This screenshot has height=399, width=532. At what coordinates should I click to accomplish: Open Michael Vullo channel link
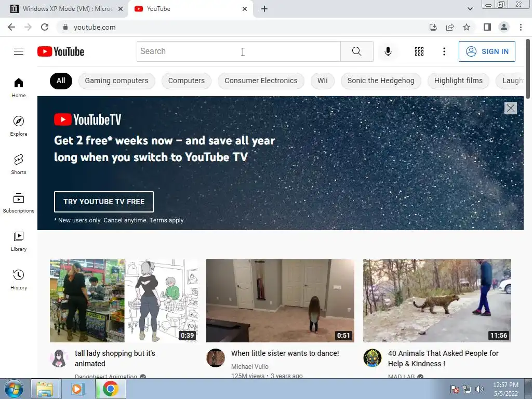(250, 366)
